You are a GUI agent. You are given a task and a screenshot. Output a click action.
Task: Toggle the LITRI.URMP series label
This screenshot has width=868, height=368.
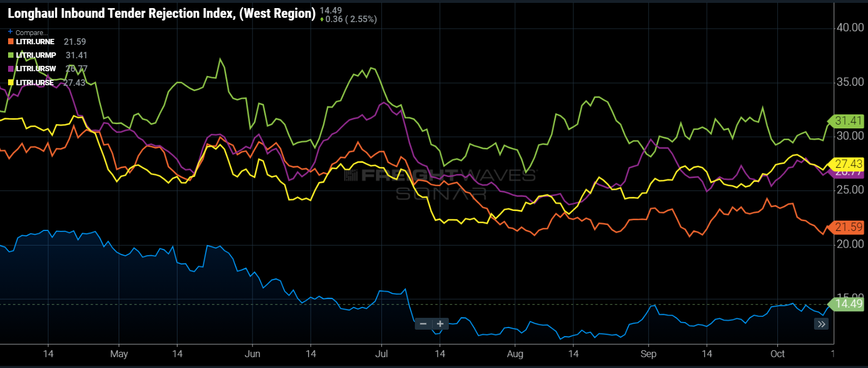click(36, 55)
